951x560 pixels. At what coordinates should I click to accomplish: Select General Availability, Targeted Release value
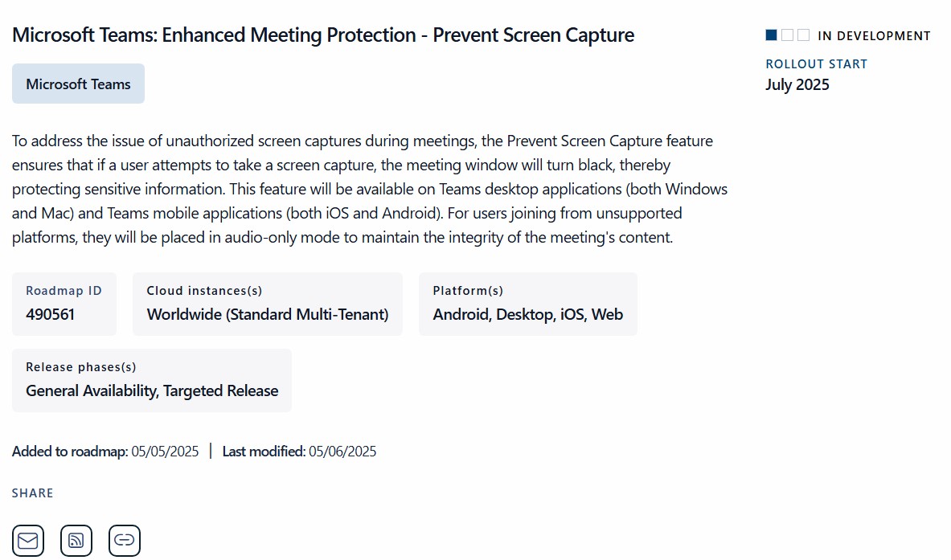pos(152,391)
